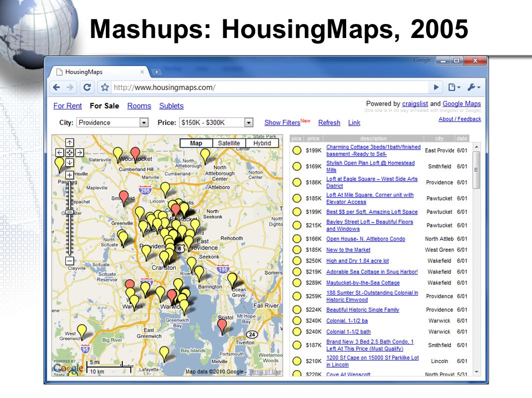Pan the map up with the arrow

pos(69,142)
